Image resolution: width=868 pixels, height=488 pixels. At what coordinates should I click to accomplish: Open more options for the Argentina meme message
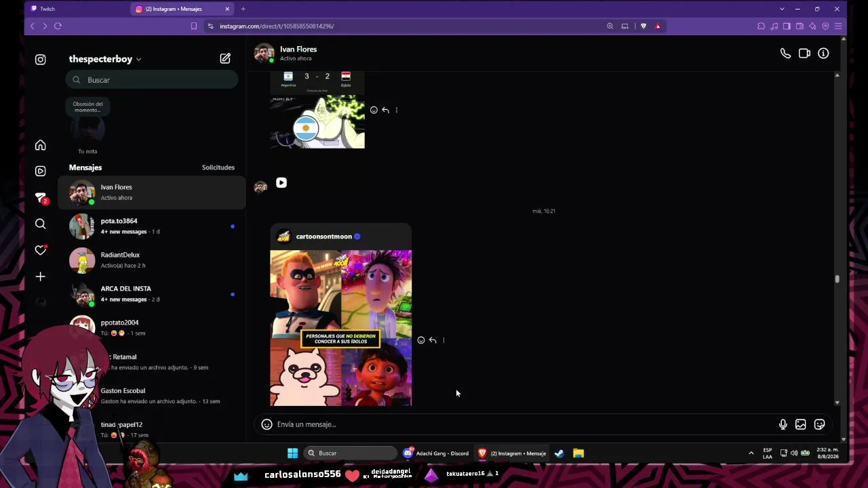397,110
